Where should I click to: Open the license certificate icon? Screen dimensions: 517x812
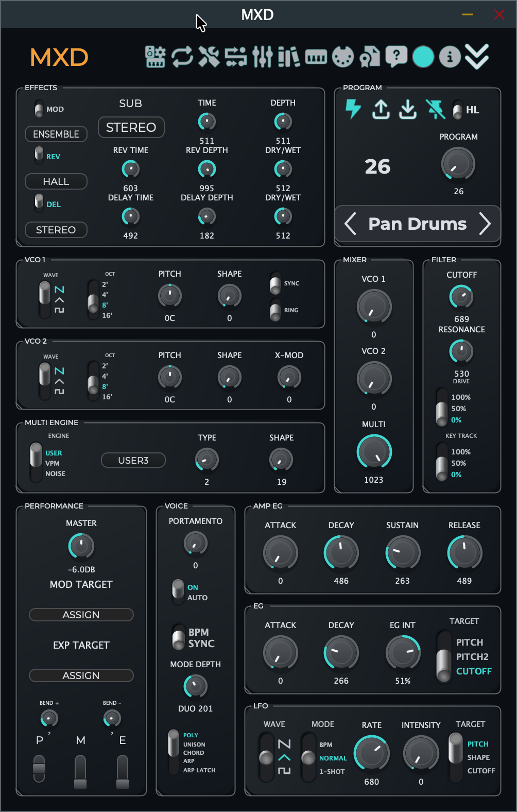370,57
